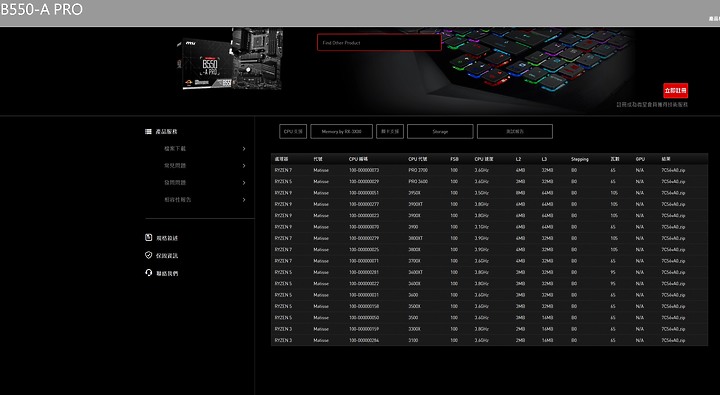The width and height of the screenshot is (720, 395).
Task: Select the 3500X CPU cell
Action: tap(414, 306)
